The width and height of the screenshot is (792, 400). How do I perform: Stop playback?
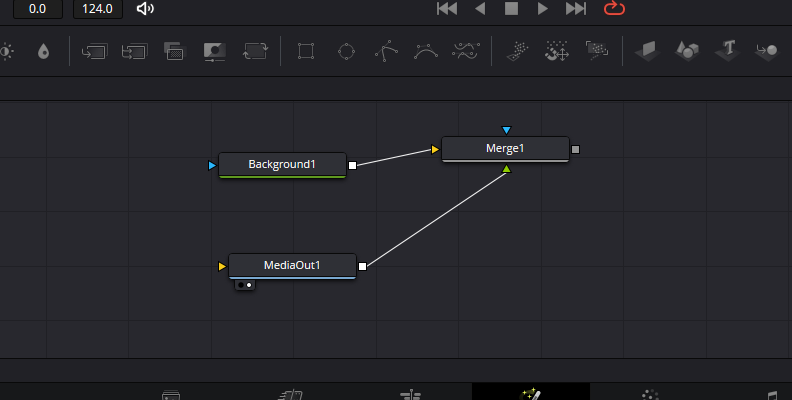coord(511,9)
